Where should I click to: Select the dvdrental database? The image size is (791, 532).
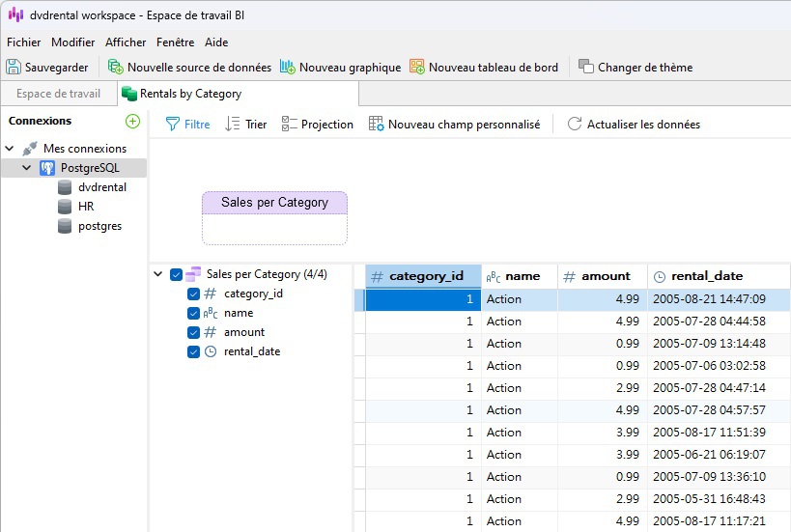[x=101, y=187]
